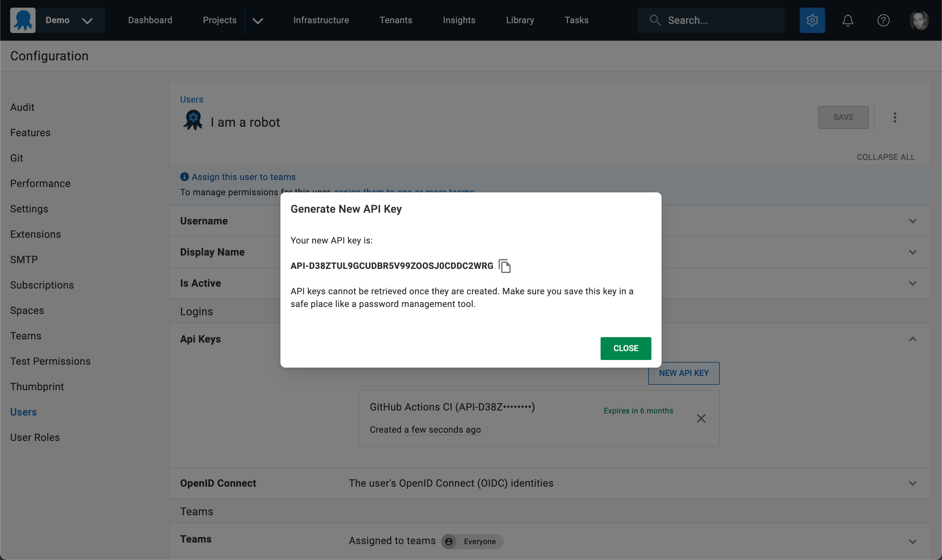Open help using the question mark icon
Image resolution: width=942 pixels, height=560 pixels.
(x=883, y=20)
